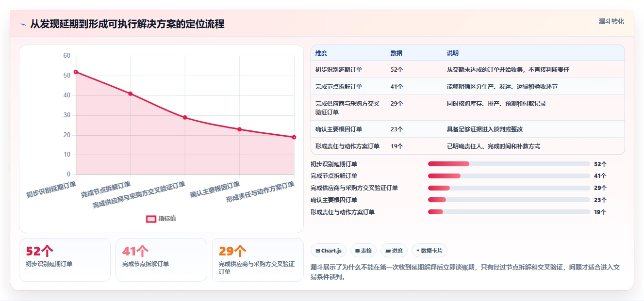Click table value 23个
This screenshot has width=644, height=301.
pyautogui.click(x=397, y=129)
